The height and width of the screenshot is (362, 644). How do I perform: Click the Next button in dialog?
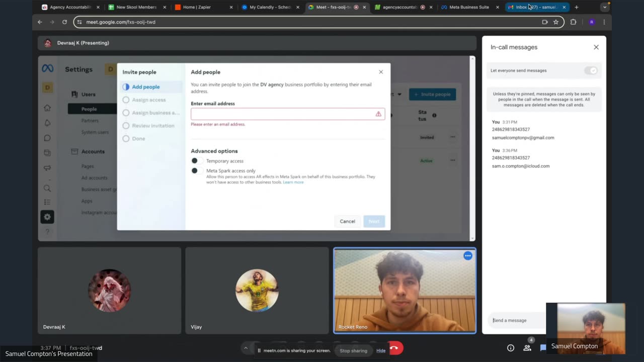click(374, 221)
